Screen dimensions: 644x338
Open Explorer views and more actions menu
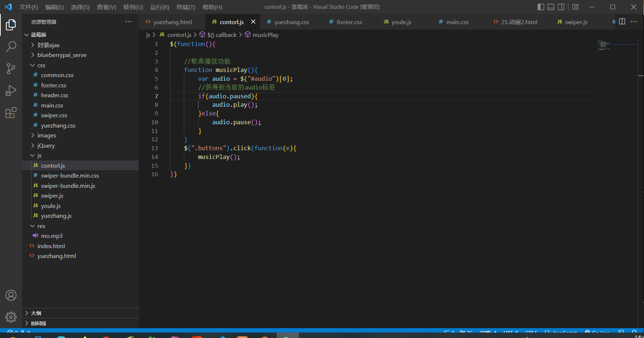pyautogui.click(x=128, y=22)
